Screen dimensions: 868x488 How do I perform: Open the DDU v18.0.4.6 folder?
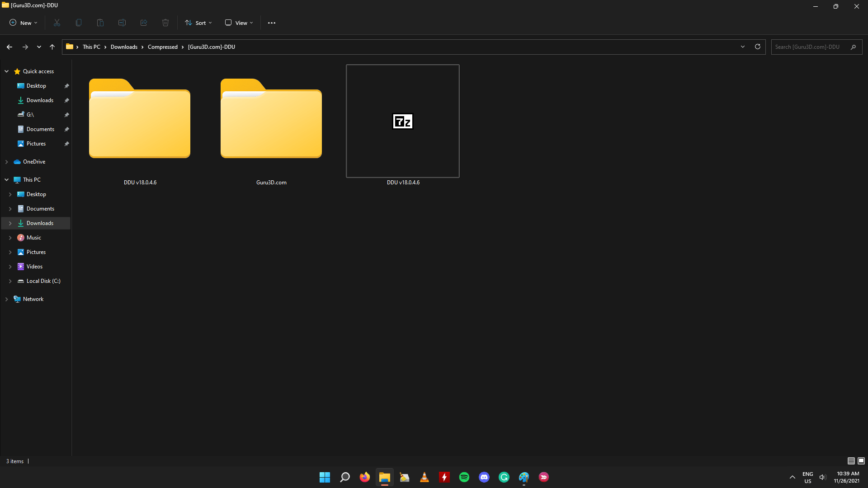click(x=140, y=119)
